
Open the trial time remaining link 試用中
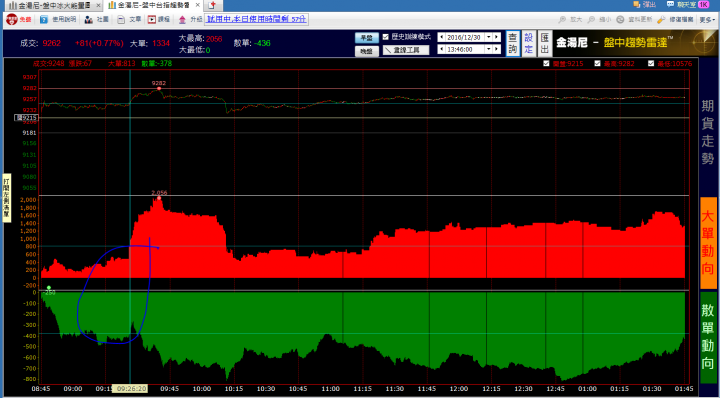[x=256, y=19]
